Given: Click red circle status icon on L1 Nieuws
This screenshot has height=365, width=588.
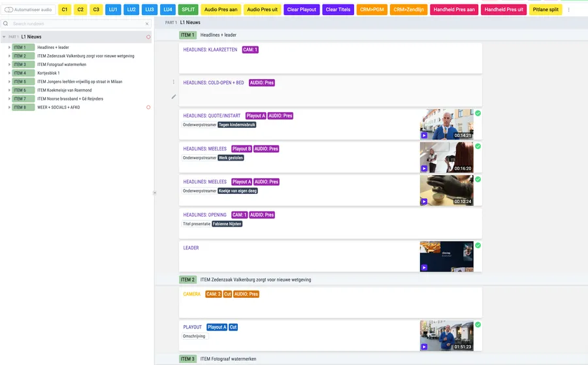Looking at the screenshot, I should tap(148, 37).
